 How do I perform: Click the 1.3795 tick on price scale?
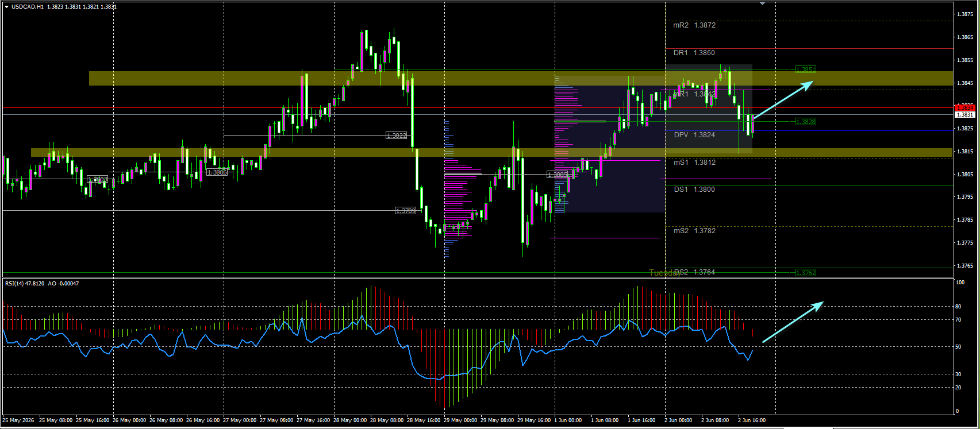pyautogui.click(x=964, y=197)
